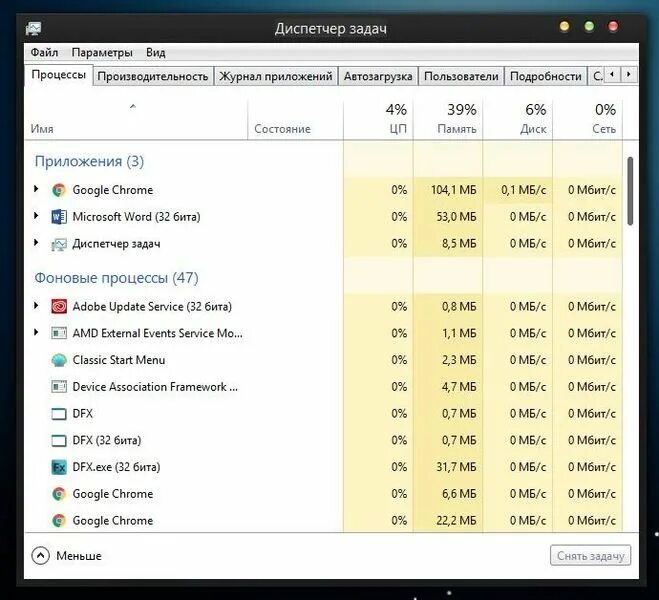Image resolution: width=659 pixels, height=600 pixels.
Task: Switch to the Процессы tab
Action: click(58, 75)
